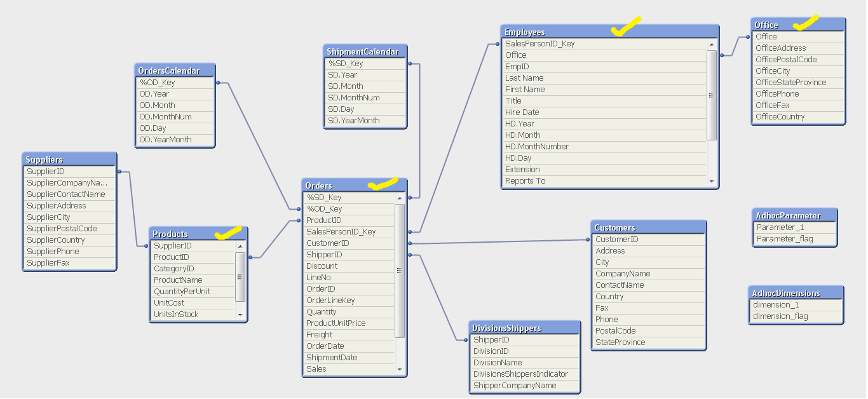Click the OfficeStateProvince field

tap(799, 82)
